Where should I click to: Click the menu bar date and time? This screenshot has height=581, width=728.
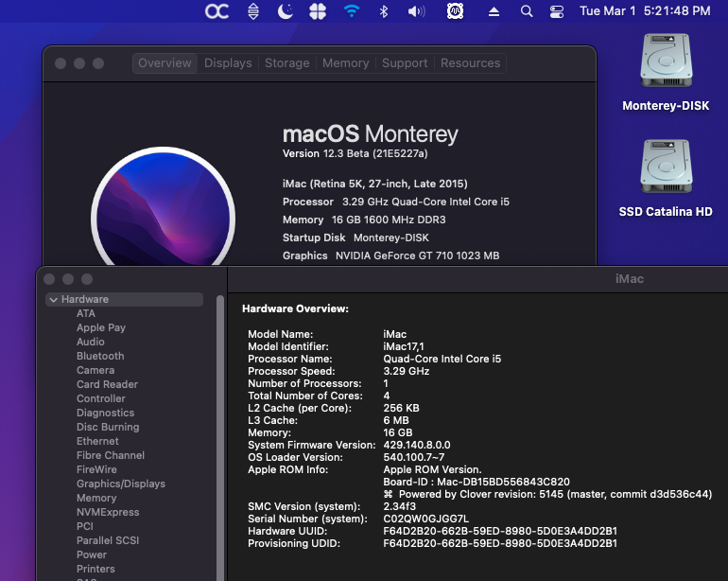point(645,10)
